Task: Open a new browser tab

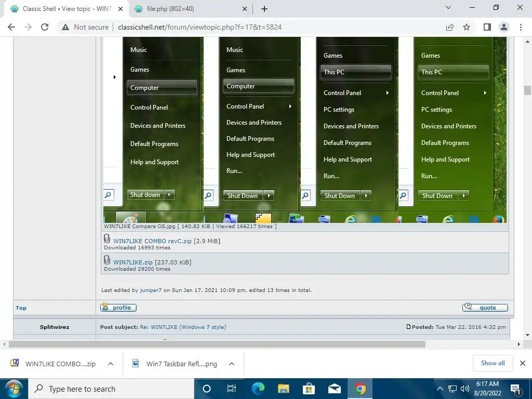Action: (264, 9)
